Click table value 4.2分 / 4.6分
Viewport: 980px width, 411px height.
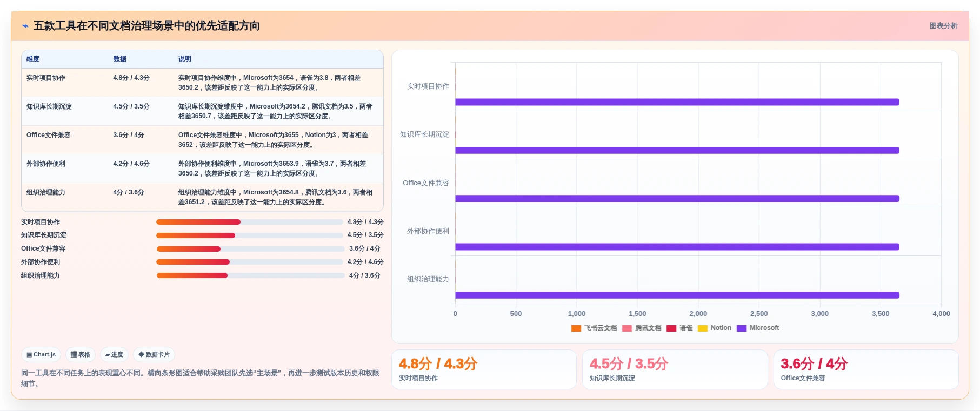click(131, 164)
